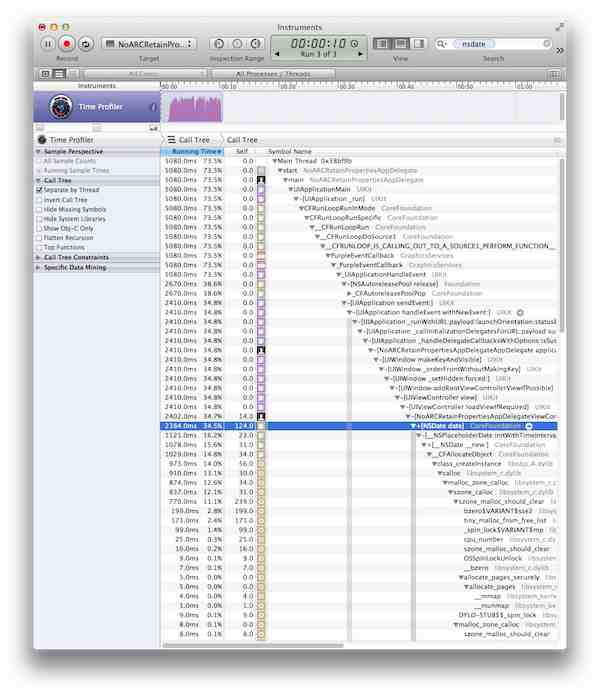Image resolution: width=600 pixels, height=696 pixels.
Task: Click the main row's black library icon
Action: tap(261, 180)
